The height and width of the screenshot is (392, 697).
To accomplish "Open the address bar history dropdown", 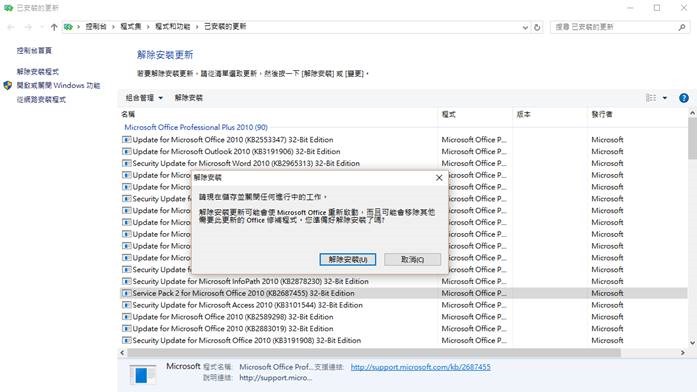I will [525, 27].
